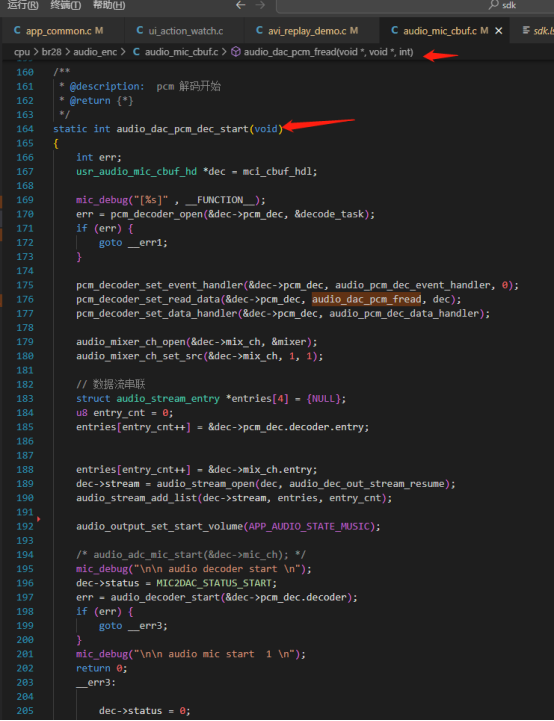The image size is (554, 721).
Task: Click line number 164 in gutter
Action: (x=25, y=129)
